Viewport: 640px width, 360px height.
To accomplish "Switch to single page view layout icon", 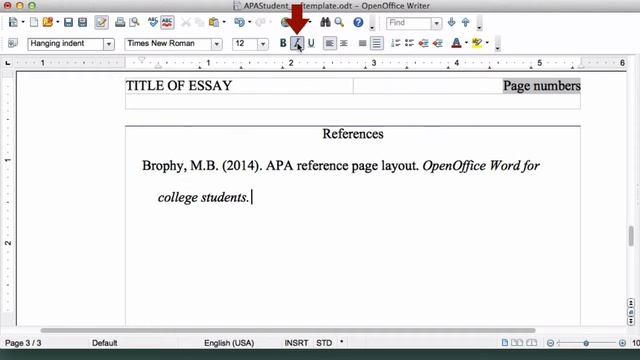I will 505,342.
